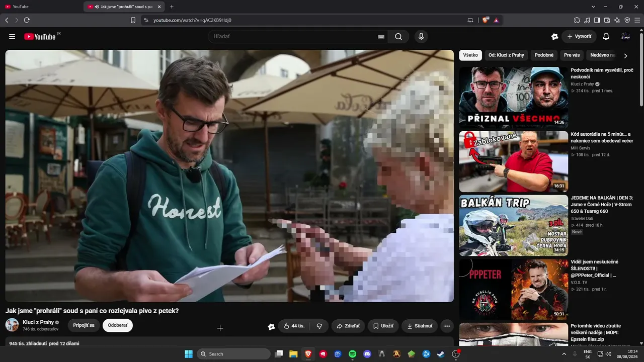
Task: Open YouTube notifications bell
Action: click(606, 36)
